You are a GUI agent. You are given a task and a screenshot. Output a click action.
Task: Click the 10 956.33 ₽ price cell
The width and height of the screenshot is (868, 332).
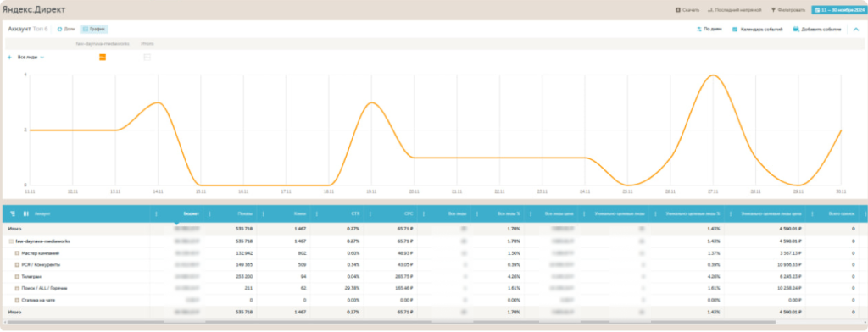point(788,264)
